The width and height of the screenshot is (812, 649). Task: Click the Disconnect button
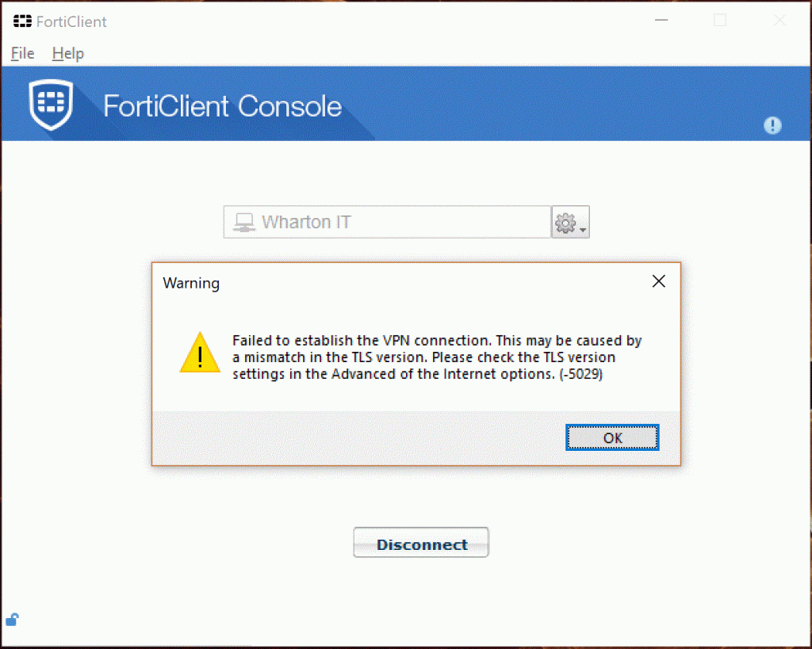click(x=421, y=544)
